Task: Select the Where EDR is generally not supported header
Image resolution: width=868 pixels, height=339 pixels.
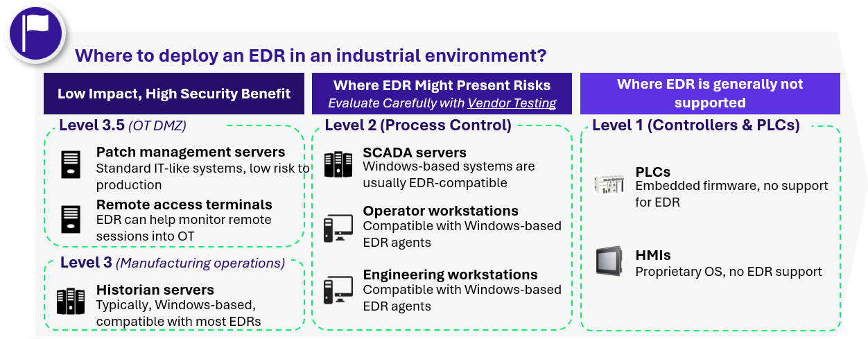Action: click(x=710, y=94)
